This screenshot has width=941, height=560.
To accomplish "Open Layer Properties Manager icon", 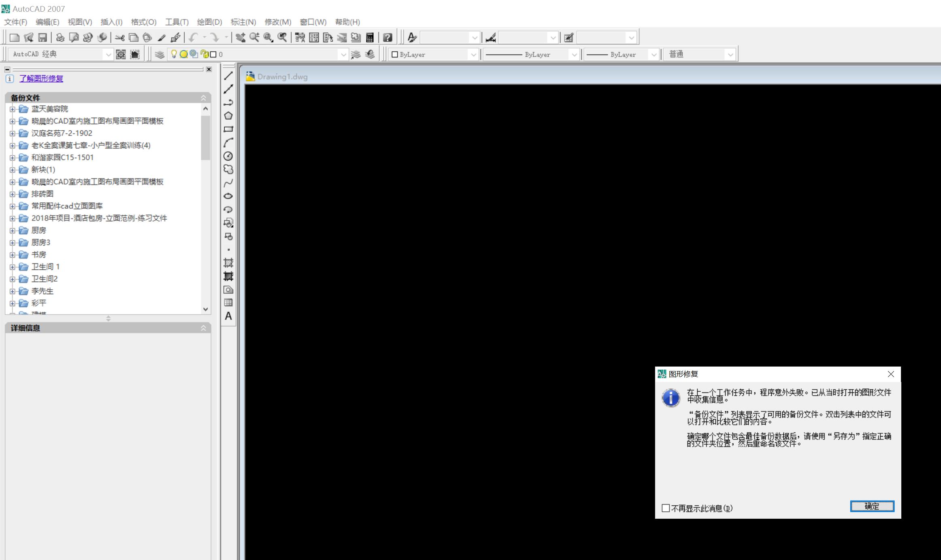I will point(160,54).
